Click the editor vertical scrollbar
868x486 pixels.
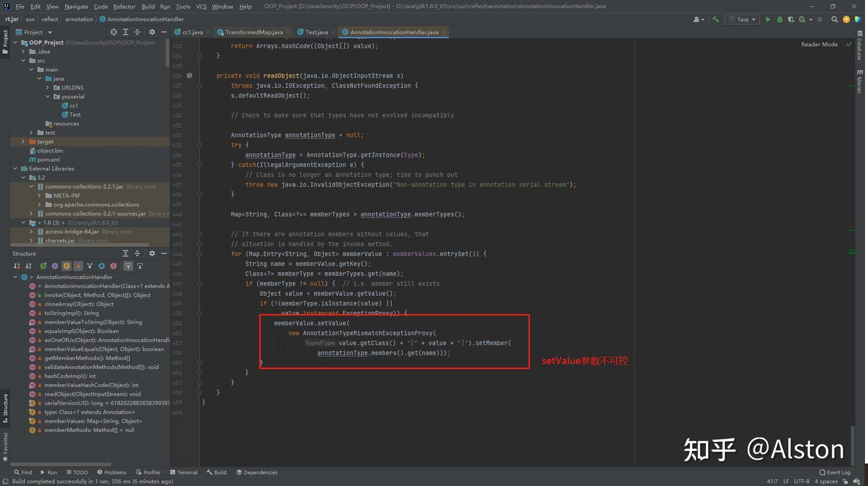coord(852,444)
